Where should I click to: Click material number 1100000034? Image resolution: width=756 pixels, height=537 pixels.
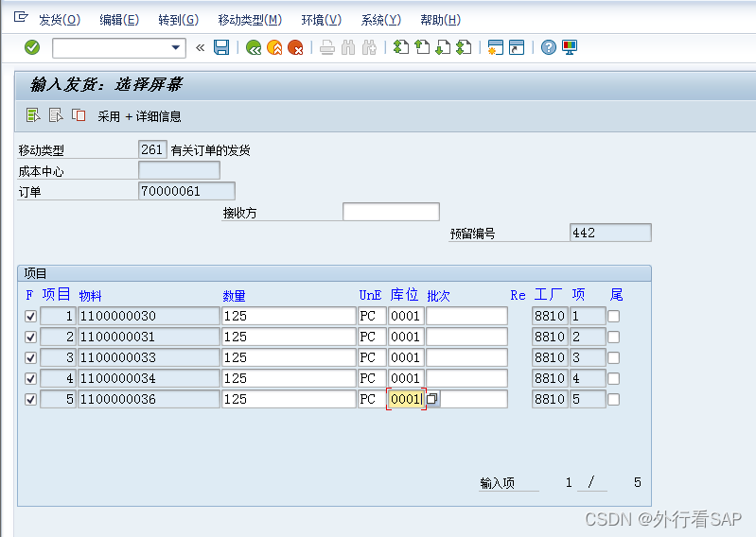149,378
